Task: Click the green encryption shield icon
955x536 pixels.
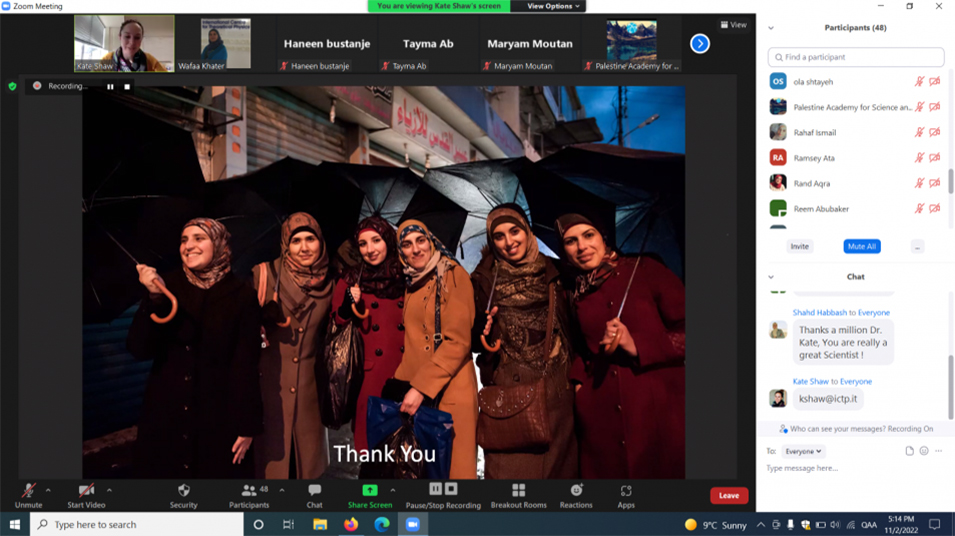Action: pos(12,87)
